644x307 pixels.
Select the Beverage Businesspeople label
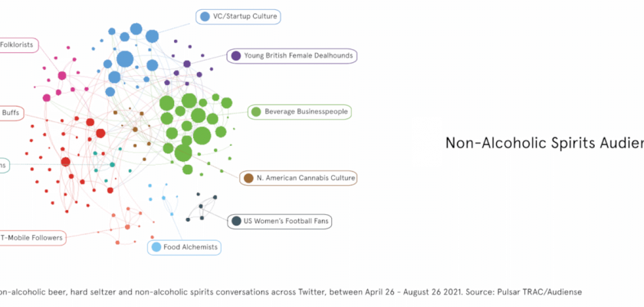[x=307, y=112]
